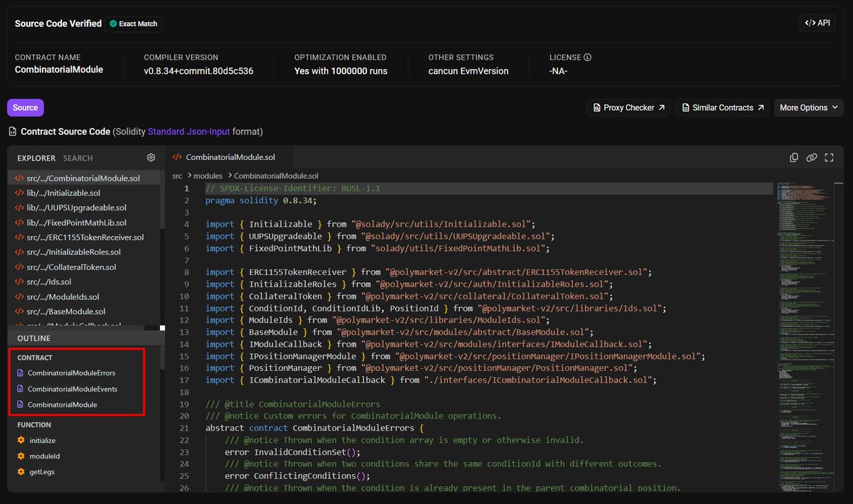Image resolution: width=853 pixels, height=504 pixels.
Task: Copy source code with the copy icon
Action: click(x=794, y=158)
